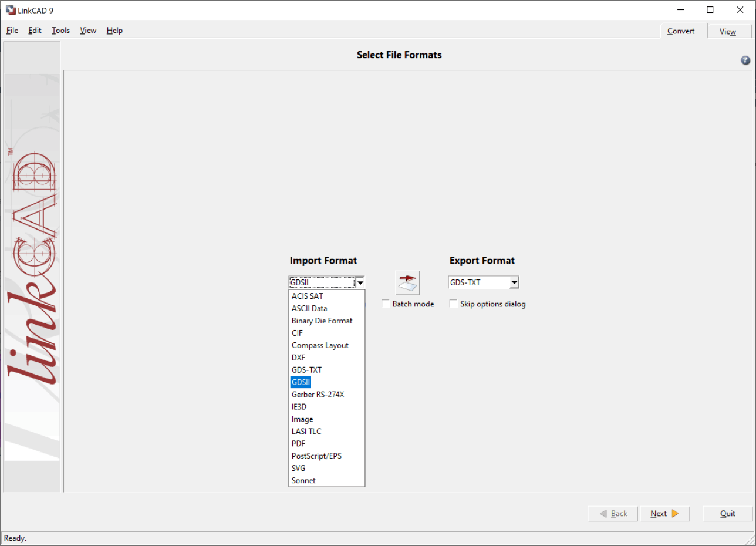
Task: Click the Next button
Action: [664, 514]
